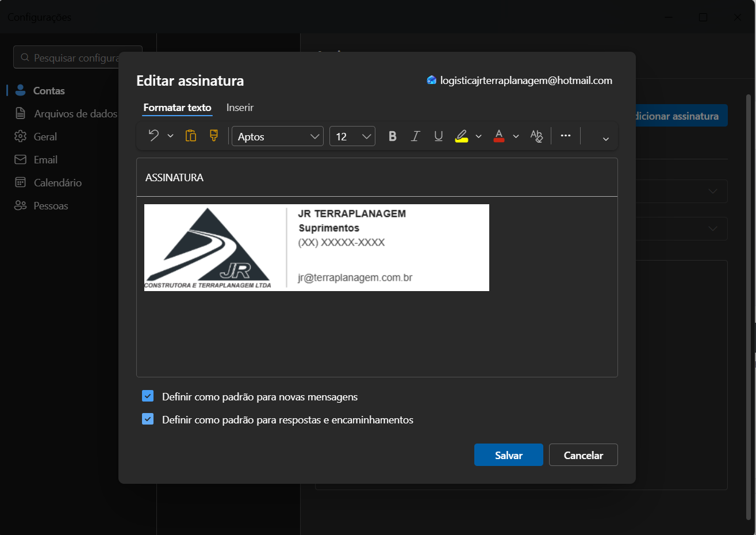Click the Paste clipboard icon

(x=191, y=136)
